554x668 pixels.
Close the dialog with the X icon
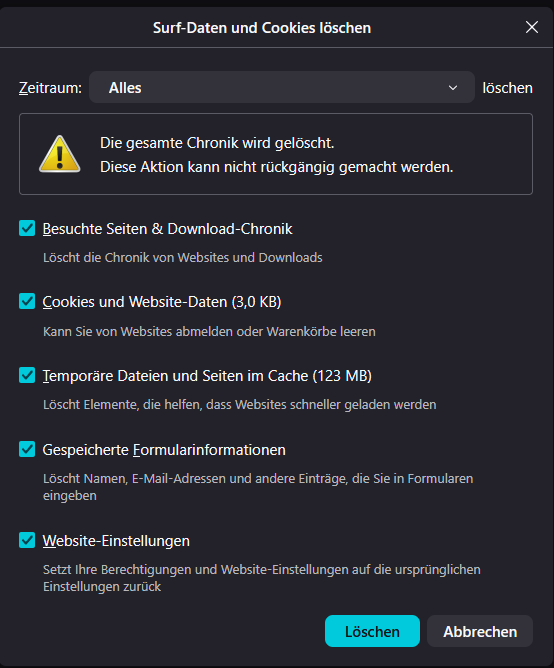tap(531, 27)
